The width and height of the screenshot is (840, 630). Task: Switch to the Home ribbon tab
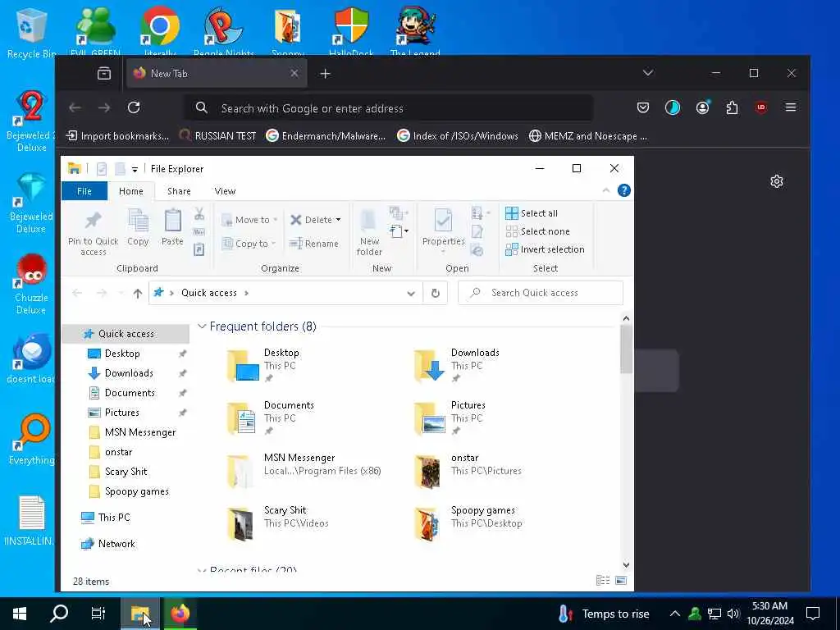click(130, 191)
